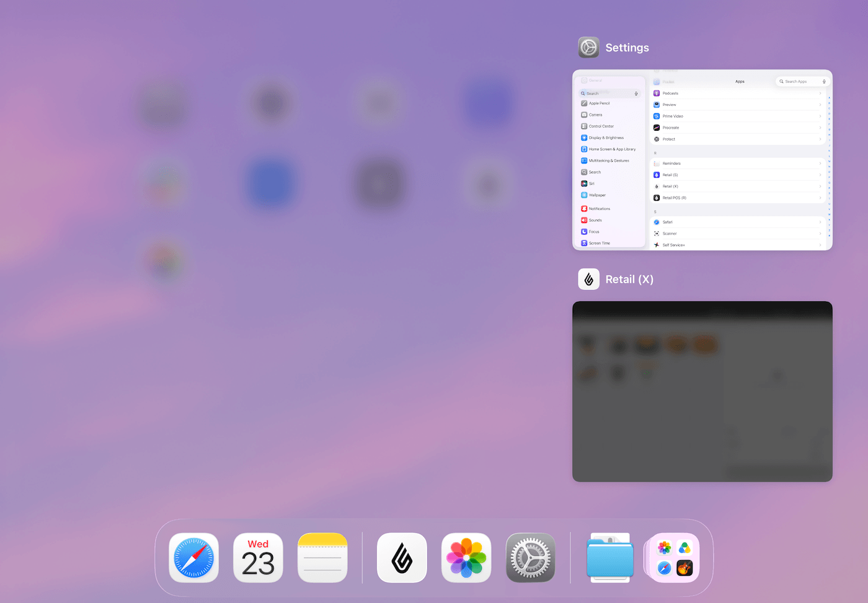Click the Scanner icon in Settings apps list
Screen dimensions: 868x603
click(x=657, y=234)
